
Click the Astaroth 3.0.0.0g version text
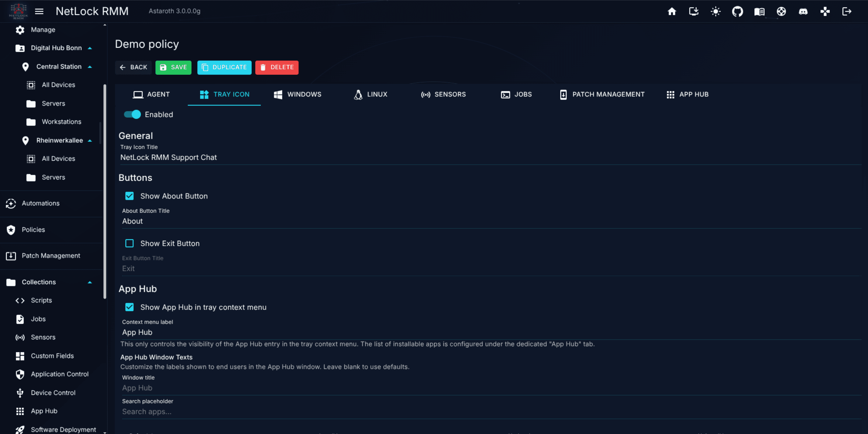point(174,11)
